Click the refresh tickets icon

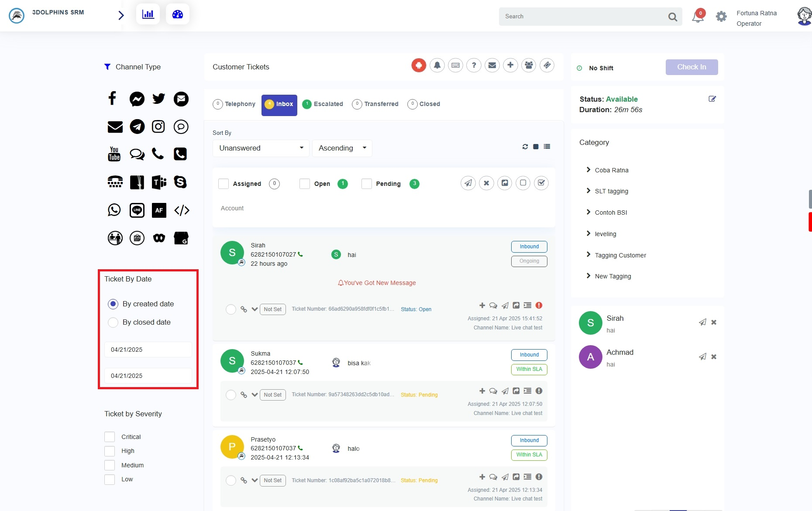coord(525,147)
